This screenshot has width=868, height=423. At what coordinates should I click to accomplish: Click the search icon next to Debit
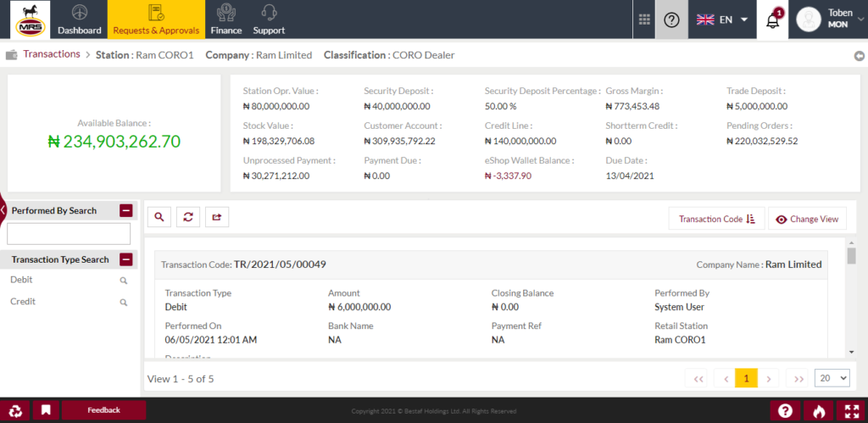[124, 281]
